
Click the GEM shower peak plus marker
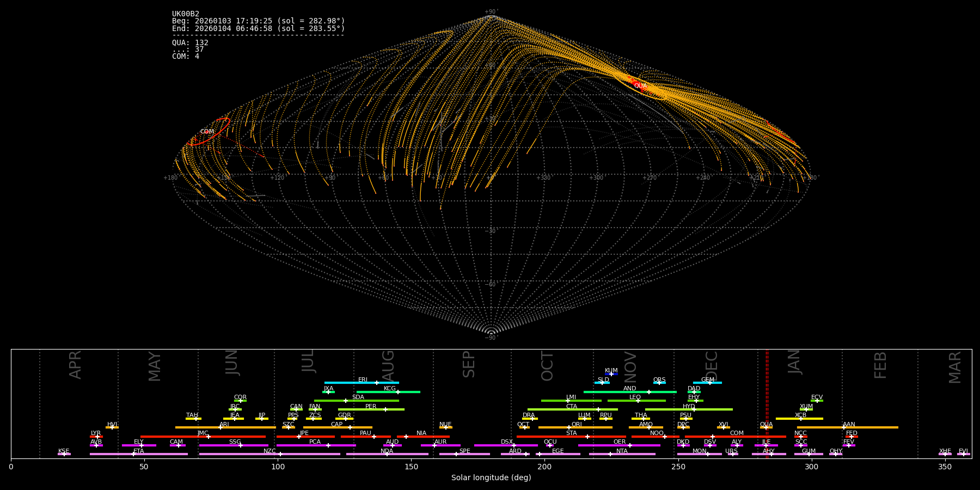(x=709, y=383)
